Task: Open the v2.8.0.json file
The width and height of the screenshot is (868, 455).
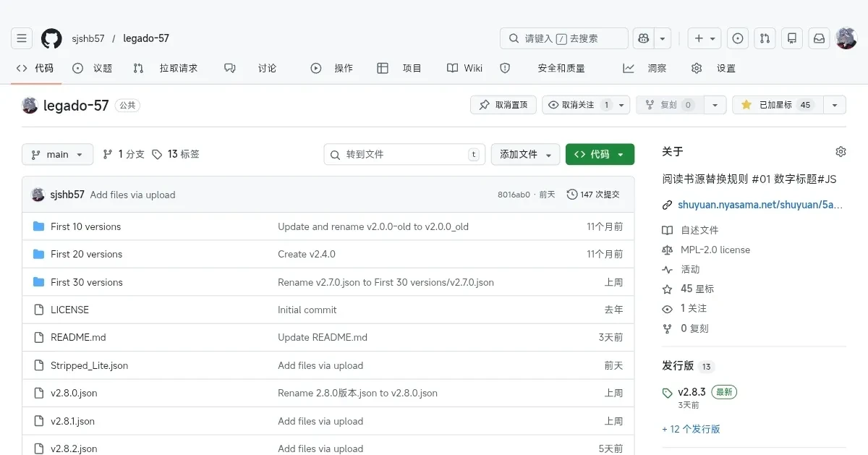Action: tap(74, 393)
